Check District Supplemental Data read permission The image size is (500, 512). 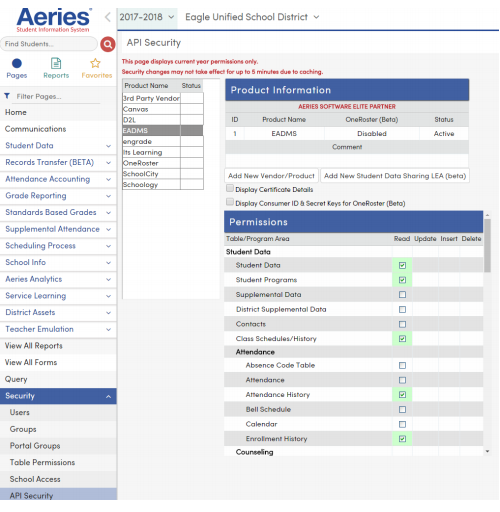pos(402,309)
